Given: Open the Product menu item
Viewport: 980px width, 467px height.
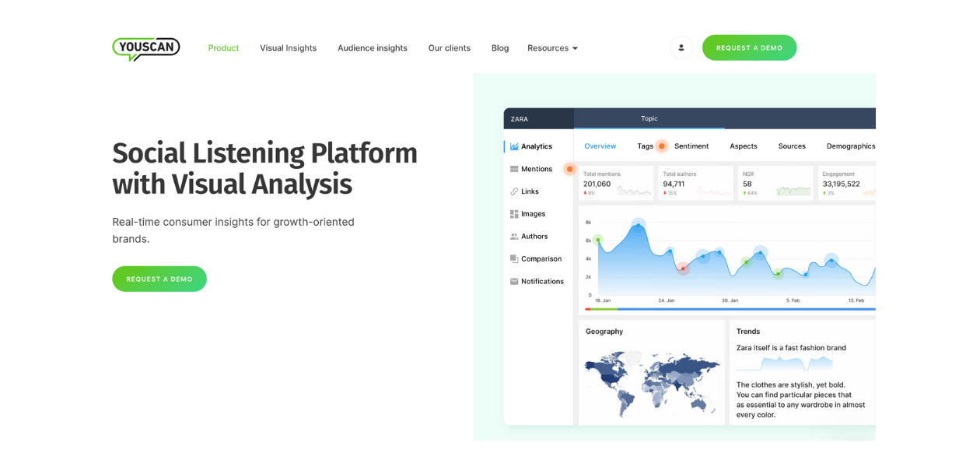Looking at the screenshot, I should click(223, 48).
